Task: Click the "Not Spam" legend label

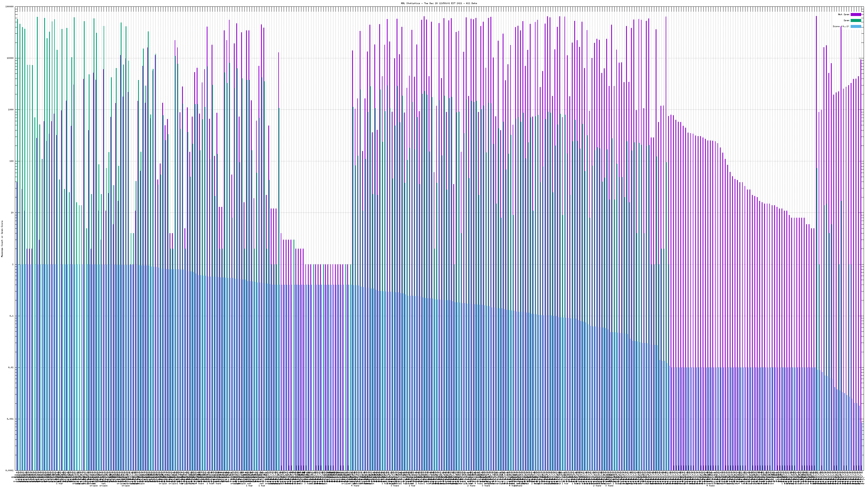Action: click(844, 14)
